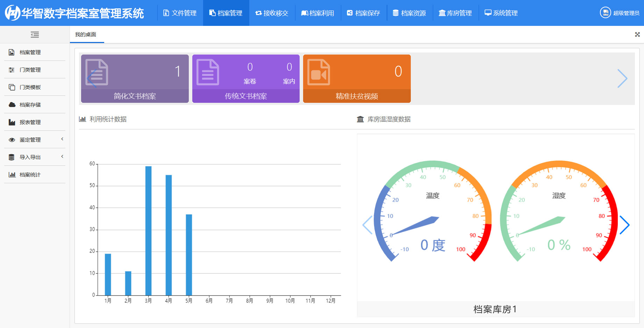Click the 4月 bar in the chart
Viewport: 644px width, 328px height.
pyautogui.click(x=169, y=235)
